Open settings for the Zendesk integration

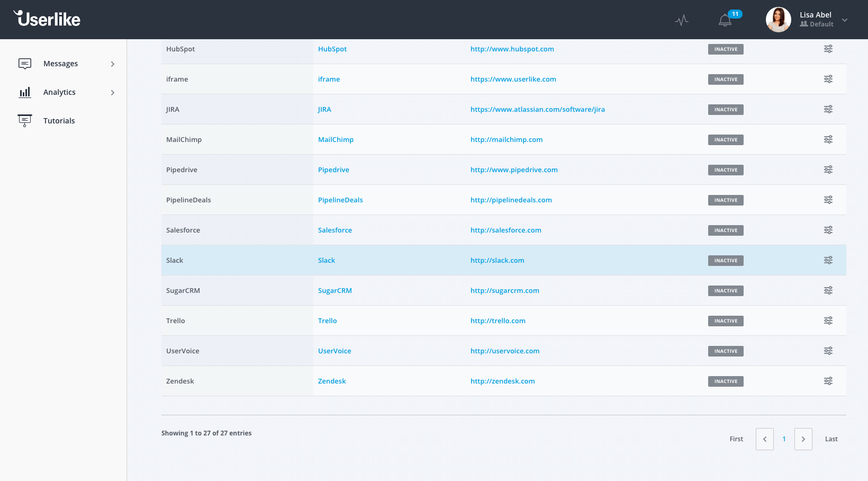828,381
